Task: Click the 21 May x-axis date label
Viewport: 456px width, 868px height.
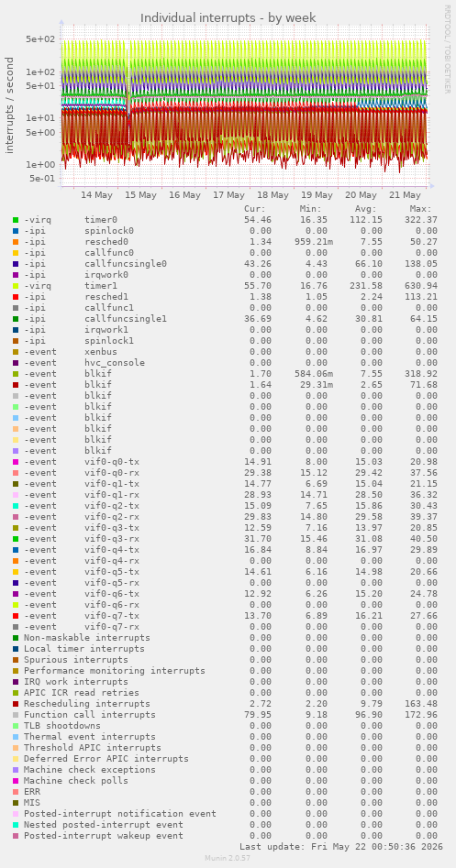Action: (x=405, y=195)
